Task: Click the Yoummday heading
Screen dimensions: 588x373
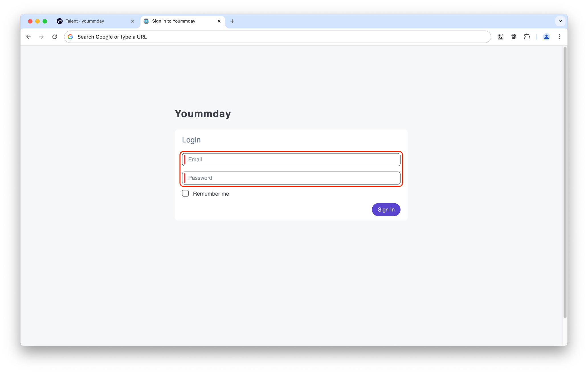Action: point(203,113)
